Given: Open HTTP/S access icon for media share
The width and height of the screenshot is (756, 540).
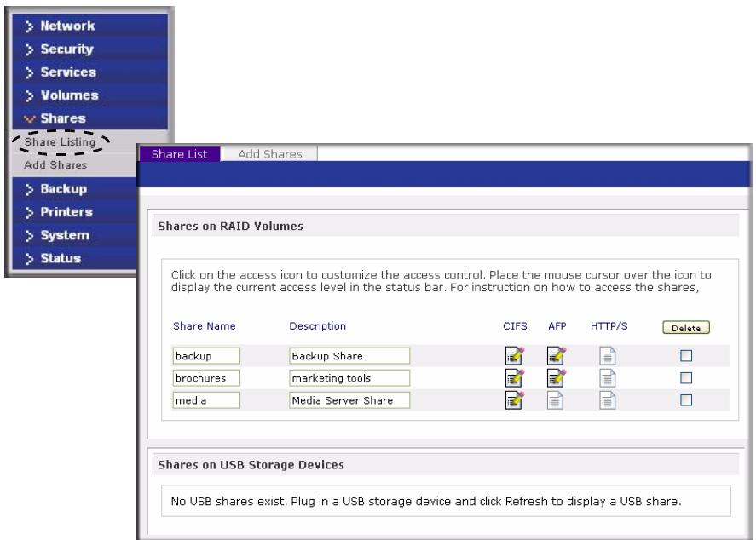Looking at the screenshot, I should [x=608, y=400].
